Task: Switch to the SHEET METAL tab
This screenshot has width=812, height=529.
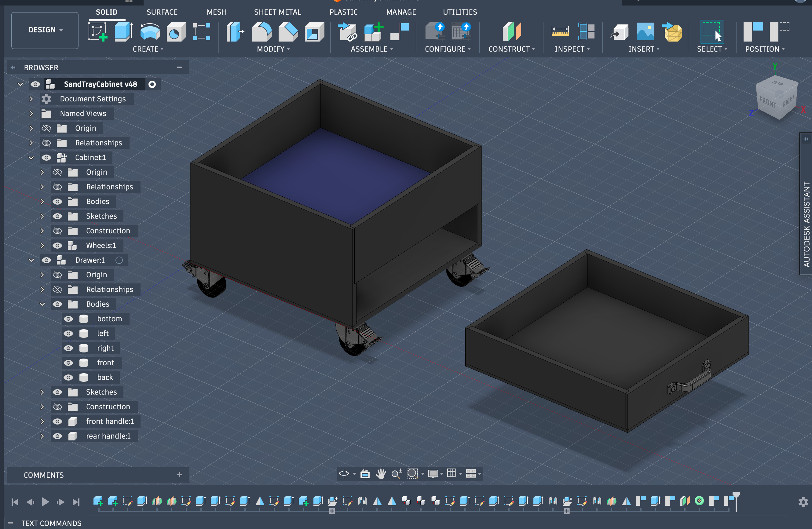Action: [277, 12]
